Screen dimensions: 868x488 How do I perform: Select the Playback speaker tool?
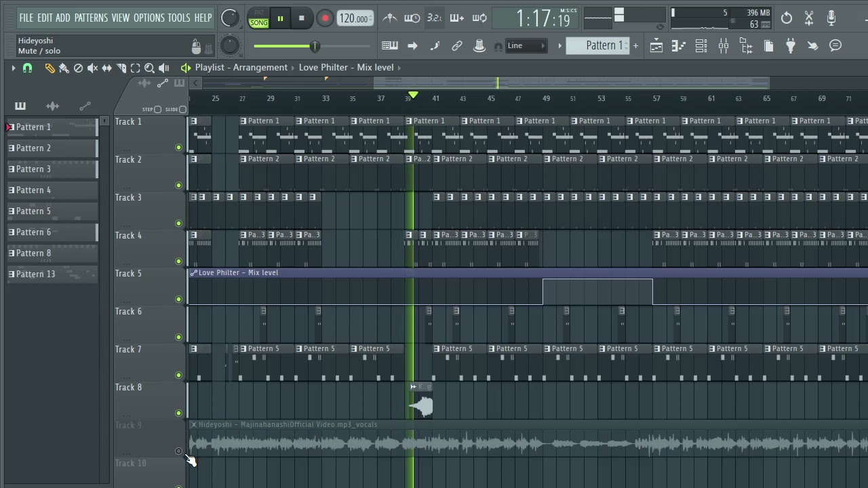point(163,68)
